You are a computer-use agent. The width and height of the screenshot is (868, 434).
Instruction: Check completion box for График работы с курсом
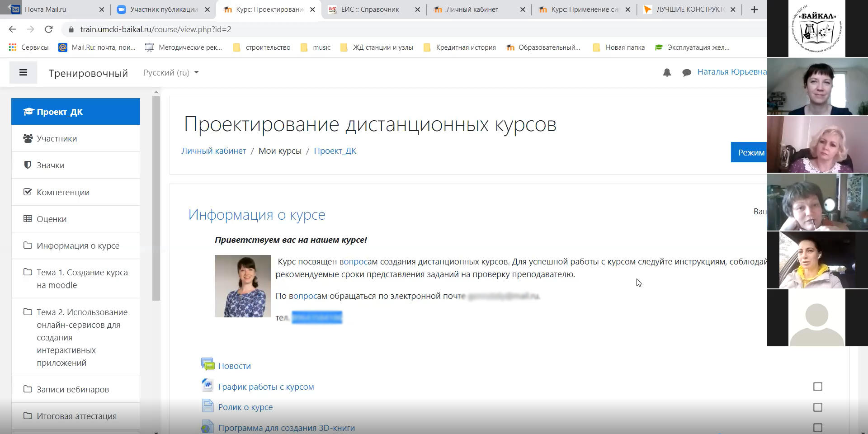tap(817, 387)
